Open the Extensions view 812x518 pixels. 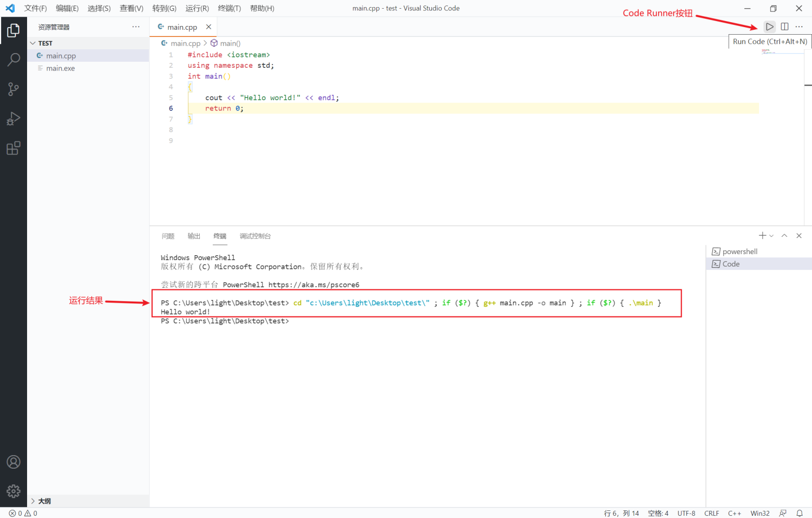tap(14, 148)
